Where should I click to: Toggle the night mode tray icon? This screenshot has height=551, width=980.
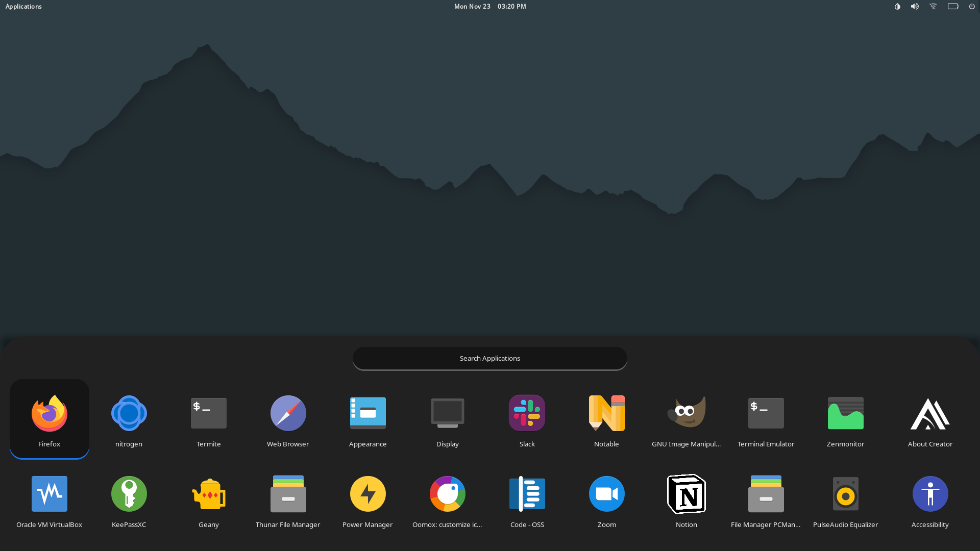point(897,7)
